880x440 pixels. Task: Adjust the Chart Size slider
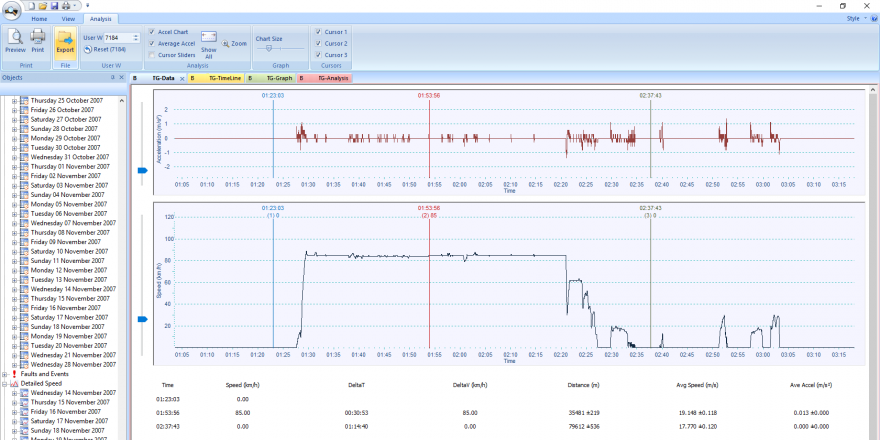[x=270, y=48]
